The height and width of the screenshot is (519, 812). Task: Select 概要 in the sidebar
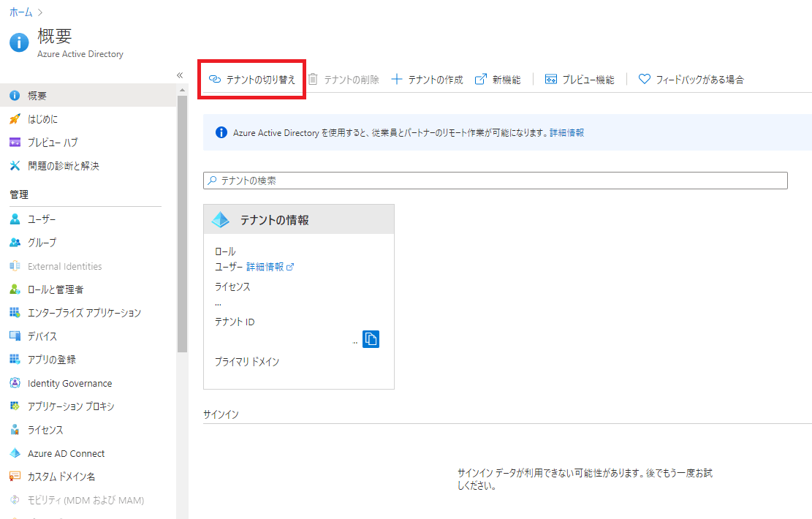[88, 96]
